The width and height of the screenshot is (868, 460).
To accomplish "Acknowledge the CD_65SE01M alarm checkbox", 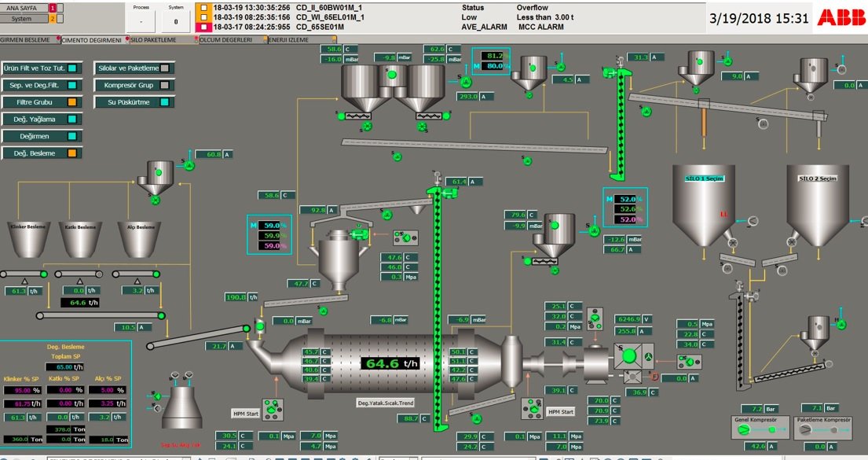I will [x=203, y=27].
